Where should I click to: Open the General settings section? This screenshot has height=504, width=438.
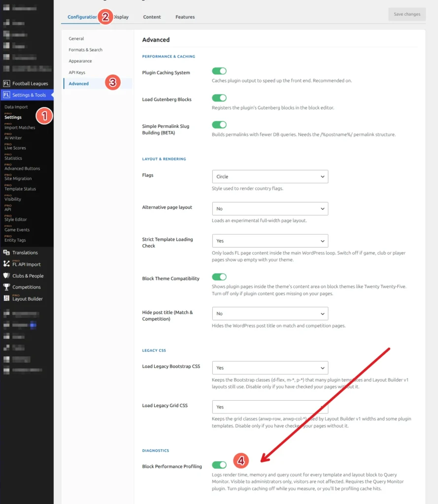(x=76, y=38)
